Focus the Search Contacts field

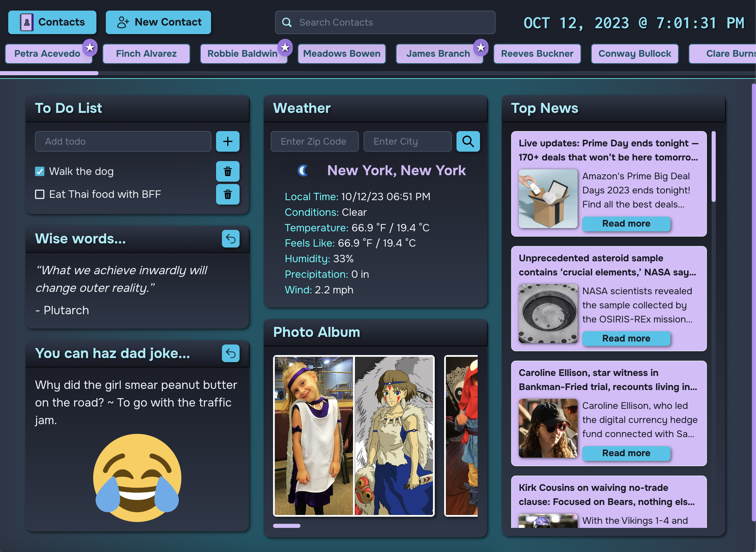pyautogui.click(x=385, y=22)
